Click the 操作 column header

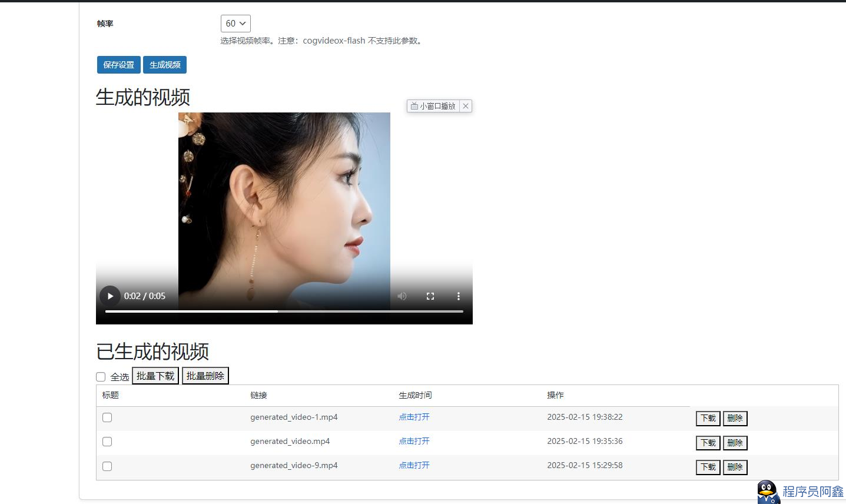pos(555,395)
